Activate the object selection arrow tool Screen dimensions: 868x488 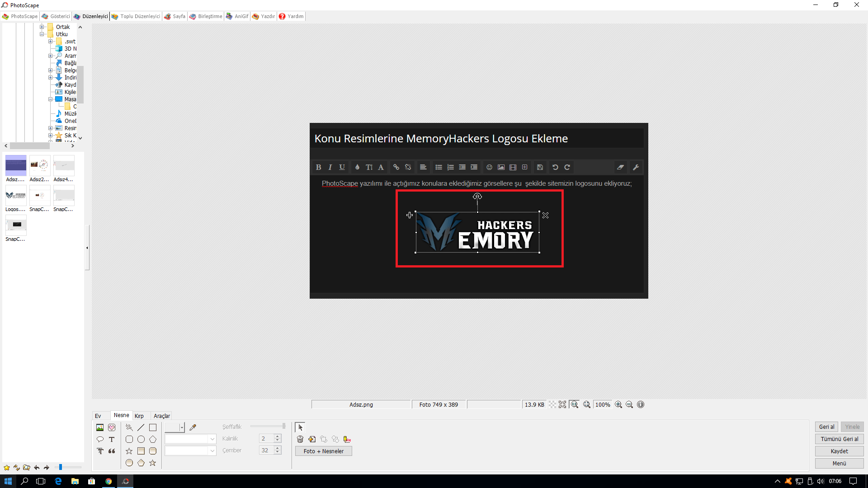[x=300, y=427]
